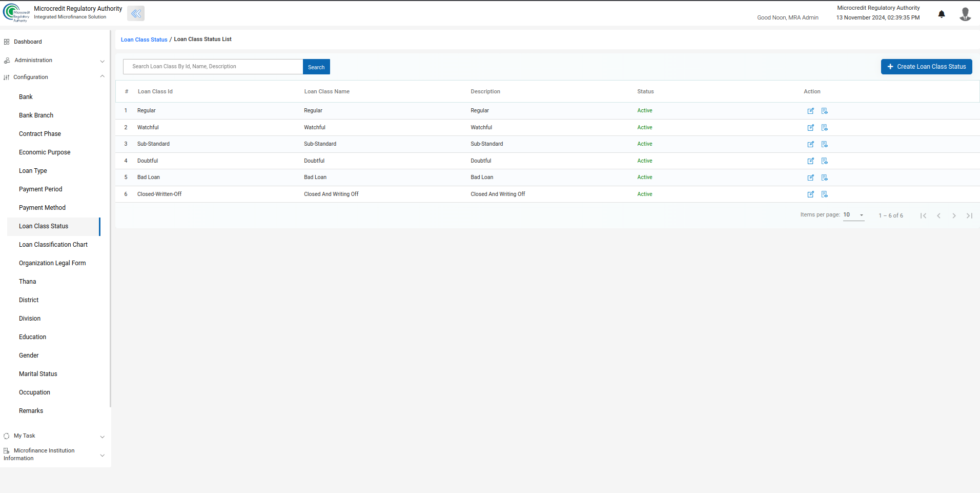Image resolution: width=980 pixels, height=493 pixels.
Task: Edit the Sub-Standard loan class row
Action: (810, 144)
